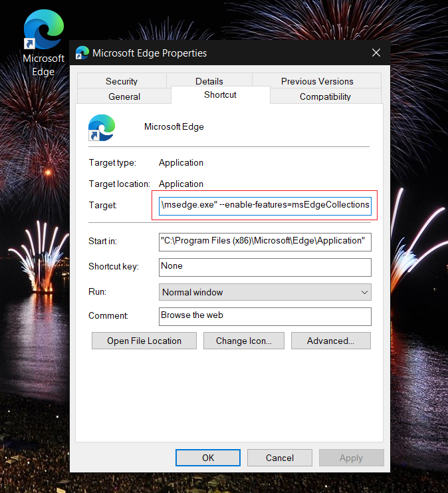Click the Edge icon in the dialog title bar
448x493 pixels.
82,53
